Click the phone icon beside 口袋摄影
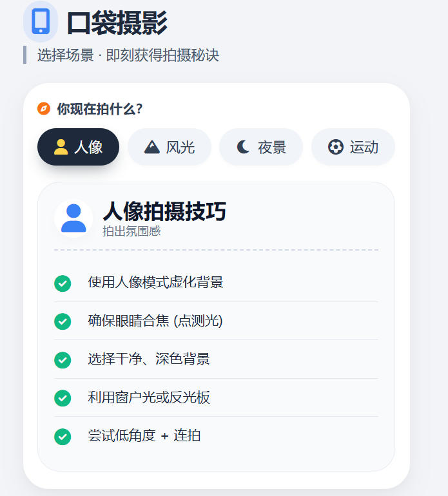The height and width of the screenshot is (496, 448). coord(41,21)
